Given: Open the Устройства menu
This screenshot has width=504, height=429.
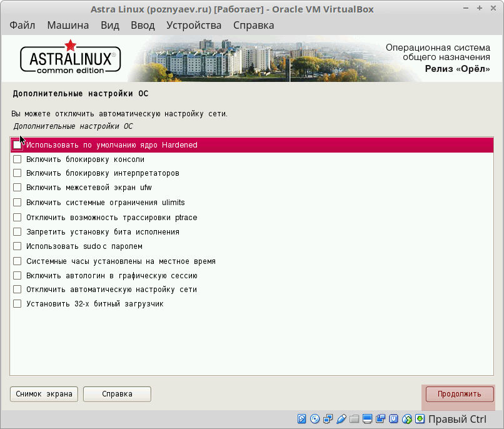Looking at the screenshot, I should pos(194,26).
